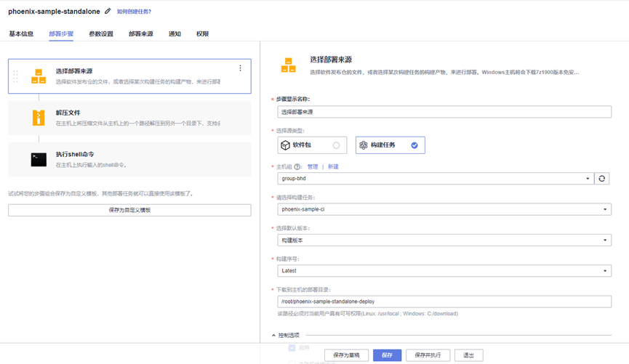Open the 构建版本 default version dropdown
Image resolution: width=629 pixels, height=364 pixels.
click(444, 240)
